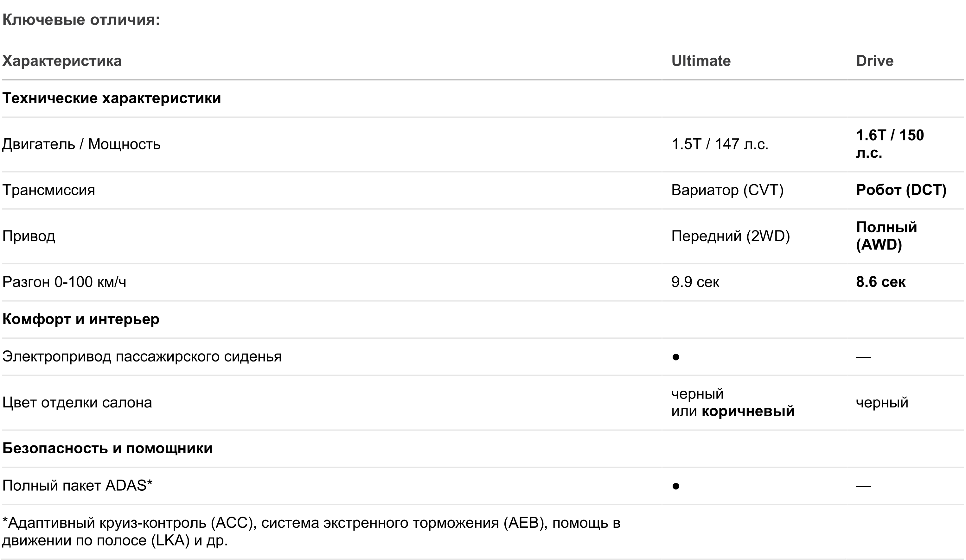
Task: Click the Безопасность и помощники section heading
Action: (x=107, y=448)
